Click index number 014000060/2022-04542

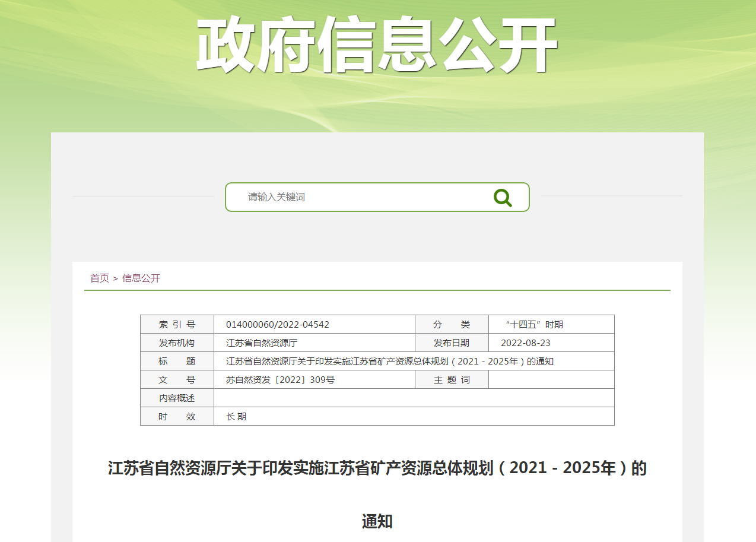(x=278, y=325)
